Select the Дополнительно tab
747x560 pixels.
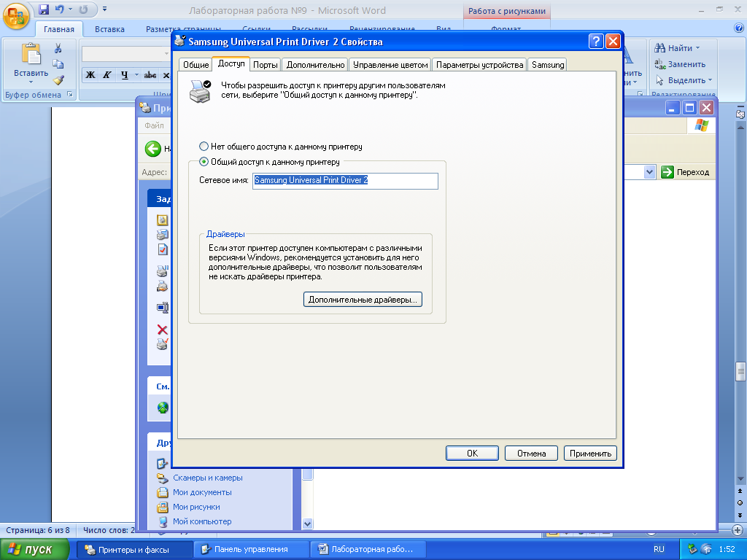point(315,65)
